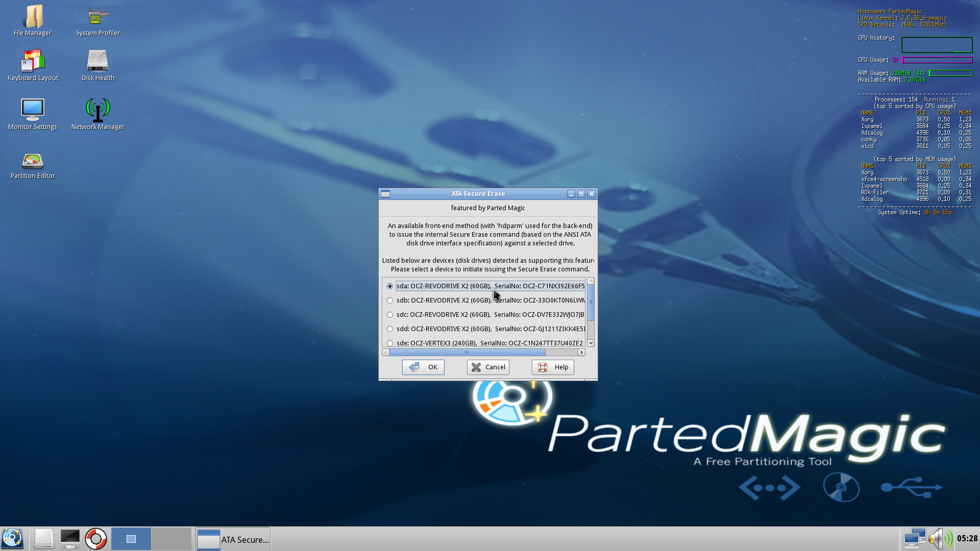The width and height of the screenshot is (980, 551).
Task: Select the sde OCZ-VERTEX3 radio button
Action: point(390,343)
